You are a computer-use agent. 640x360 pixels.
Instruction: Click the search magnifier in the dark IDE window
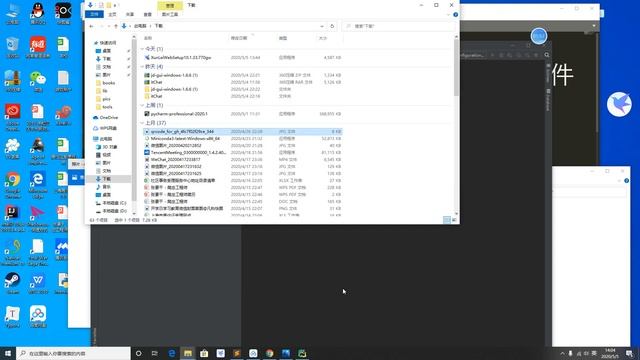547,55
